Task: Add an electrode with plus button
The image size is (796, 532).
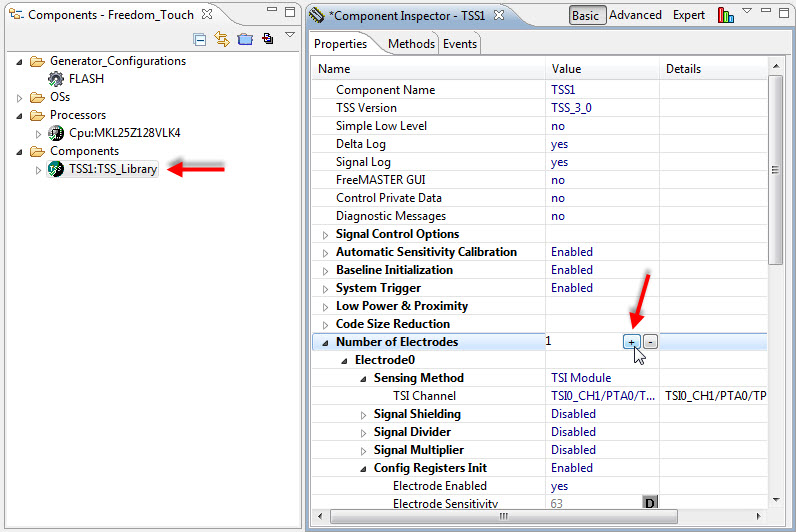Action: [x=631, y=342]
